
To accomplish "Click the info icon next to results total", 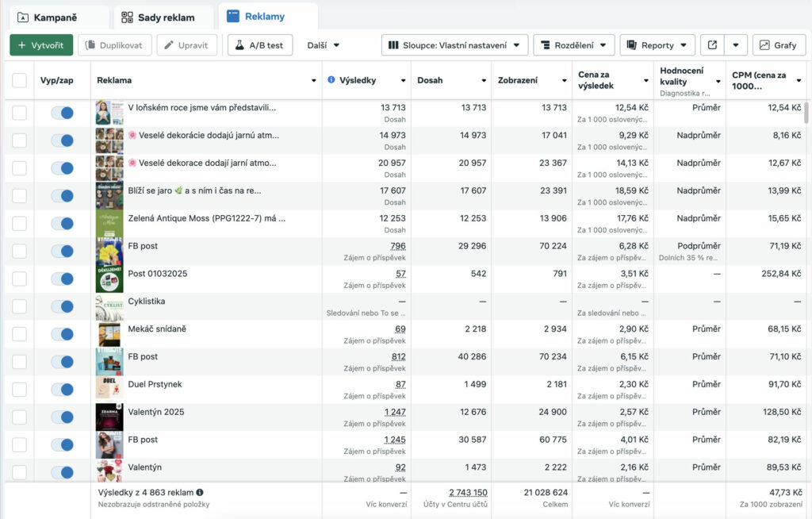I will [x=200, y=492].
